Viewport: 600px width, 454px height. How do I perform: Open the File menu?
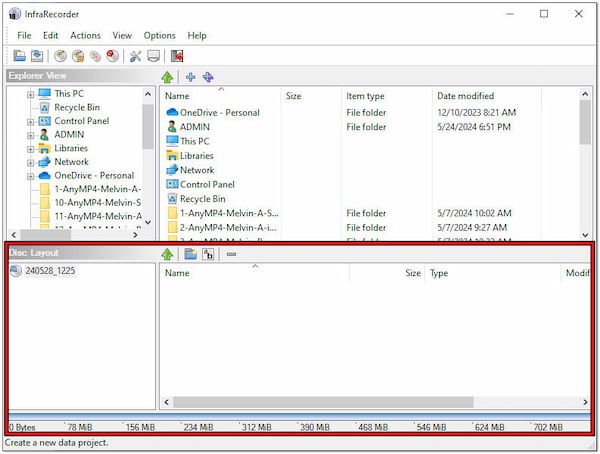[x=24, y=36]
